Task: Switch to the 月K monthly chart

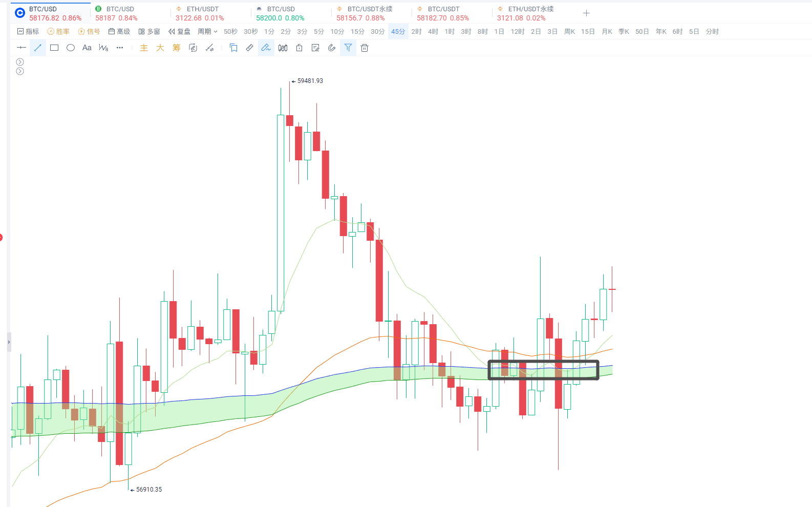Action: [x=607, y=31]
